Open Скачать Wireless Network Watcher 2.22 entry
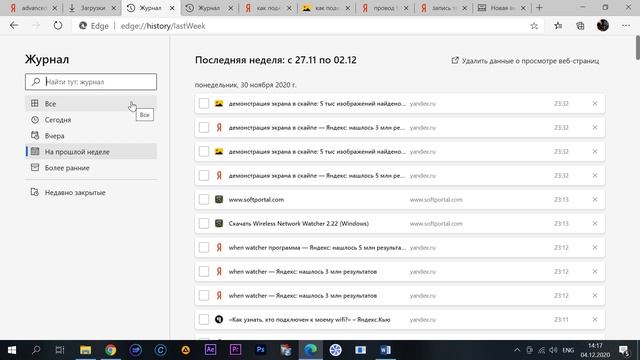This screenshot has width=640, height=360. pos(298,224)
